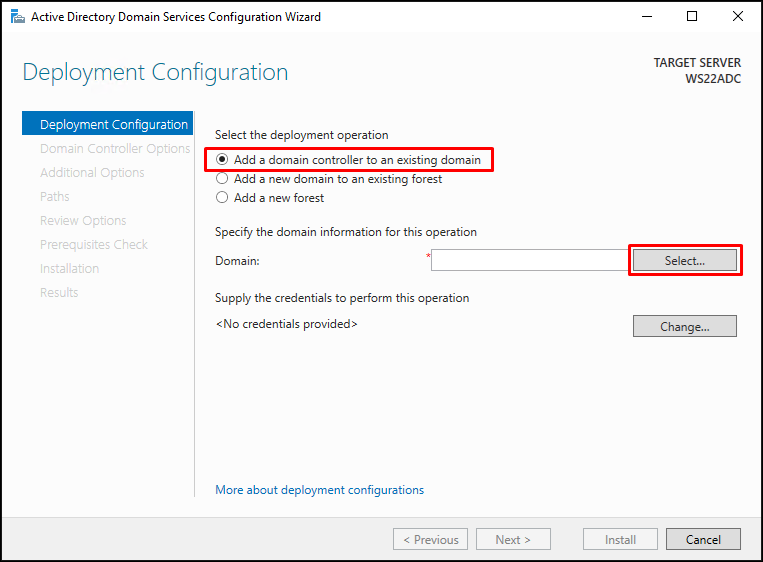Open the Paths step
This screenshot has height=562, width=763.
(54, 197)
